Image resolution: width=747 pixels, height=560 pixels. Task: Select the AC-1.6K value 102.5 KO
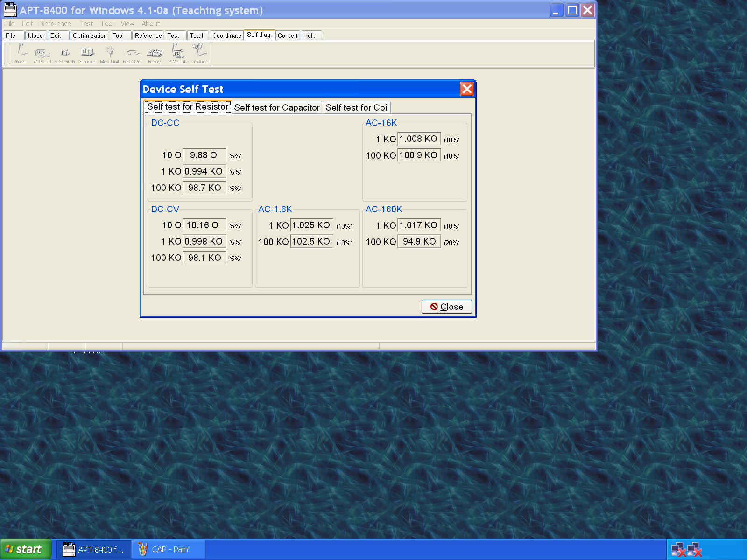click(x=311, y=241)
